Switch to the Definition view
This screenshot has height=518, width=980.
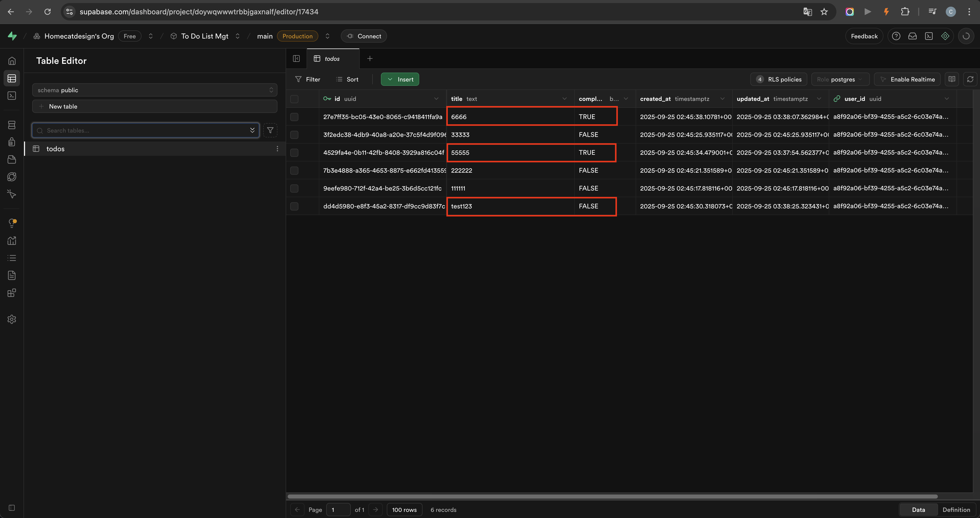(956, 510)
